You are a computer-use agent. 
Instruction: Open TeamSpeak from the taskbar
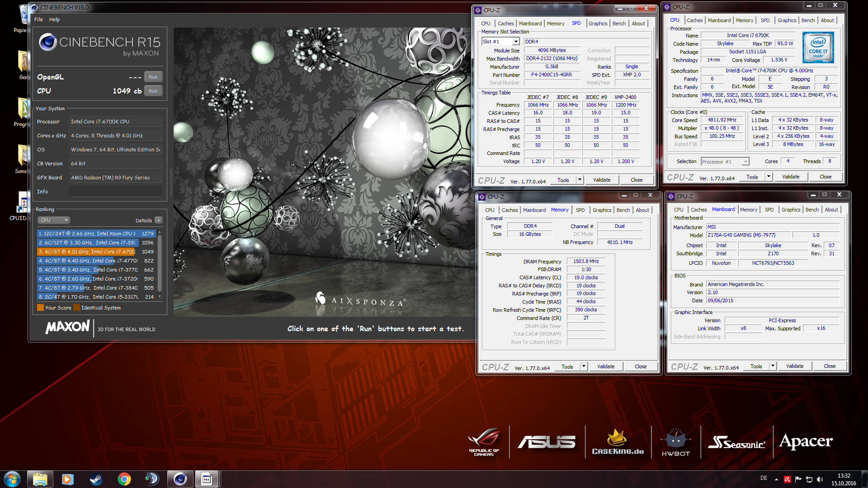coord(152,479)
